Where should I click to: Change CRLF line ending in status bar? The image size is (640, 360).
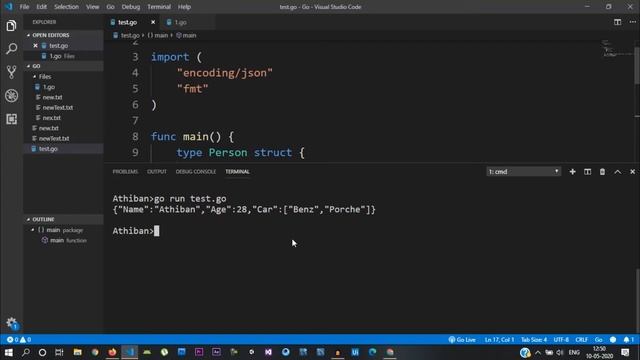[581, 340]
